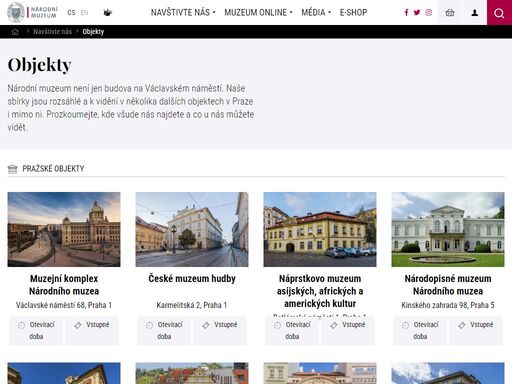Click the whale icon beside language switcher
This screenshot has height=384, width=512.
pos(107,13)
